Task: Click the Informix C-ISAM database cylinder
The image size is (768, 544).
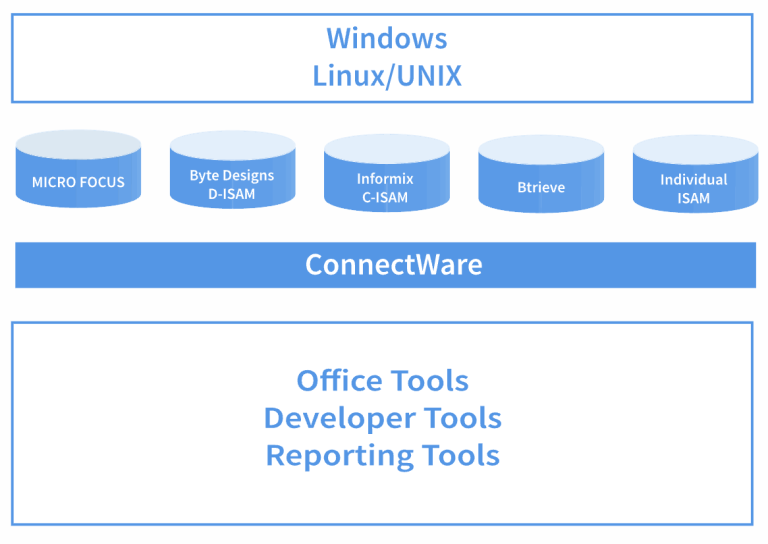Action: pyautogui.click(x=387, y=173)
